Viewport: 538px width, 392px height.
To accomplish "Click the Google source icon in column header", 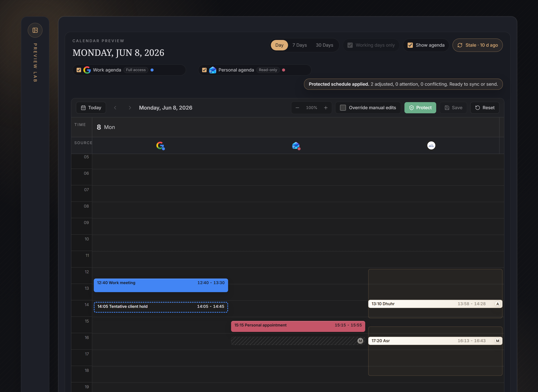I will pos(160,145).
